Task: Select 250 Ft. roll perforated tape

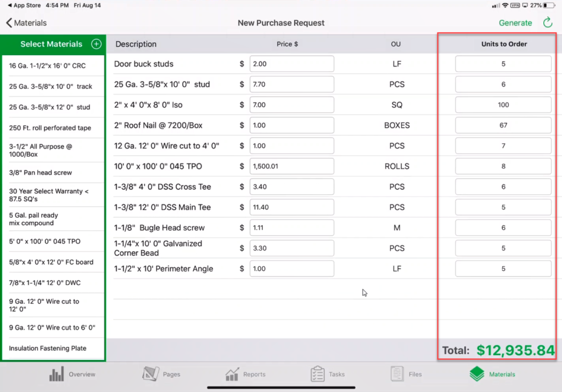Action: coord(52,128)
